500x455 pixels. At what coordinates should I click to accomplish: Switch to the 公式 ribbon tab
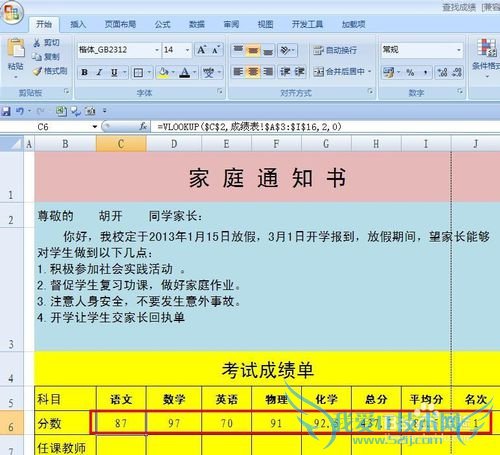[163, 24]
